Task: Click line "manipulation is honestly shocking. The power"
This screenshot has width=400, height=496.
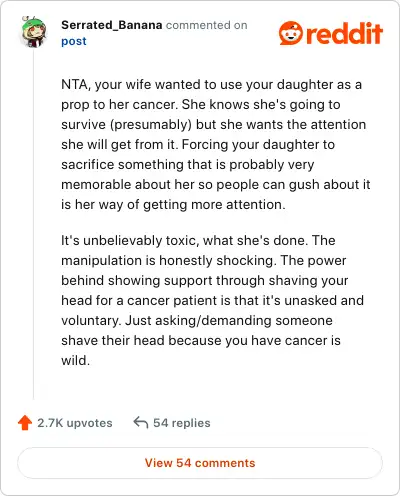Action: point(204,260)
